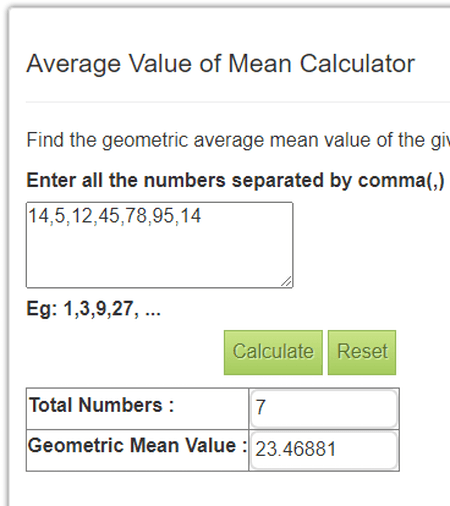Click the 'Geometric Mean Value :' label cell
This screenshot has height=506, width=450.
pyautogui.click(x=137, y=450)
